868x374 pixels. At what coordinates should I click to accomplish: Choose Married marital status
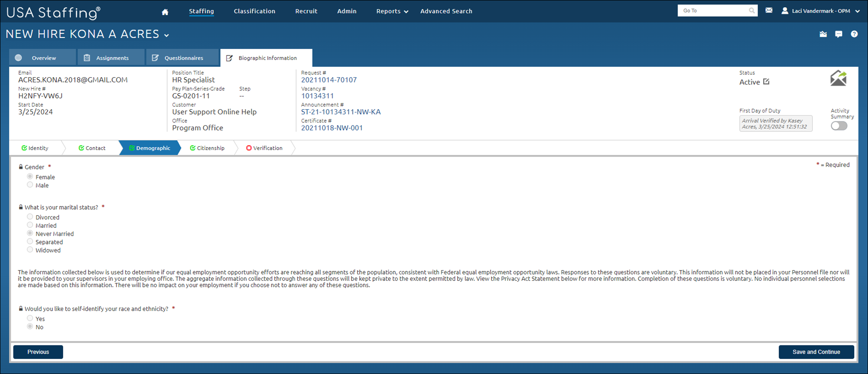pos(30,225)
